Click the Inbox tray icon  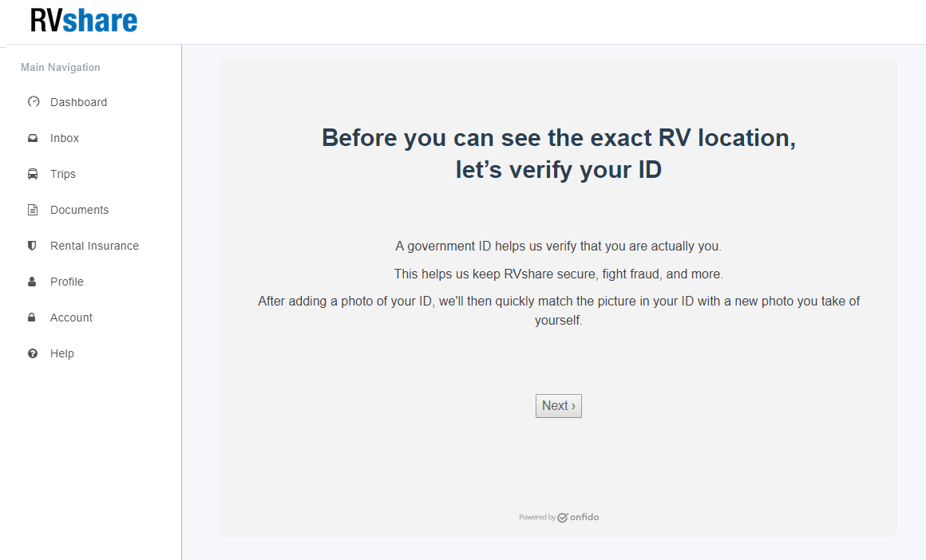click(33, 138)
